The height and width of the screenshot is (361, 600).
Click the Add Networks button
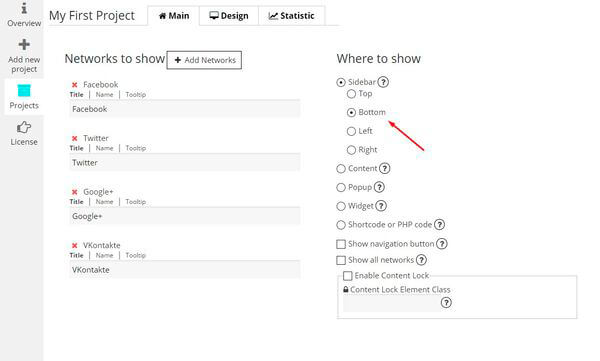(x=204, y=60)
